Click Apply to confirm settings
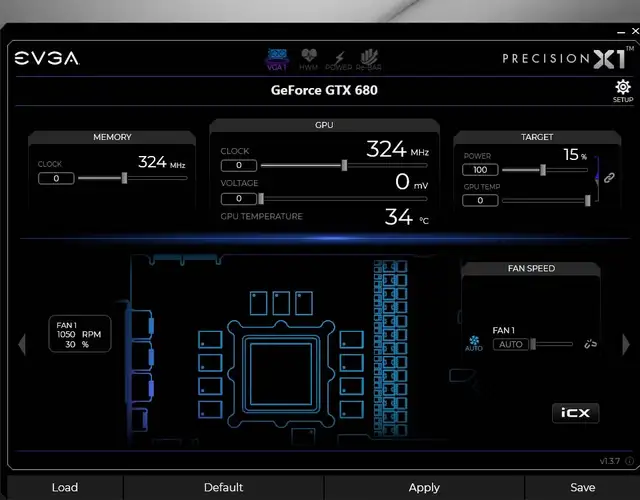 pyautogui.click(x=424, y=487)
